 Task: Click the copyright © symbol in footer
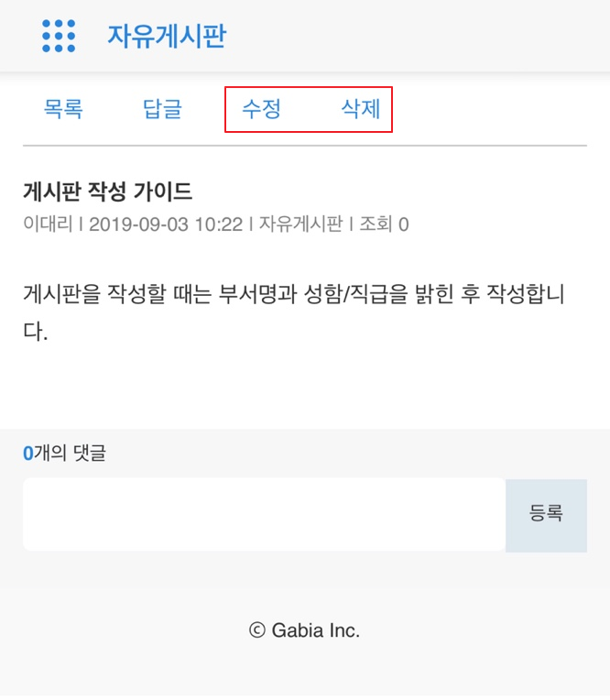[257, 630]
